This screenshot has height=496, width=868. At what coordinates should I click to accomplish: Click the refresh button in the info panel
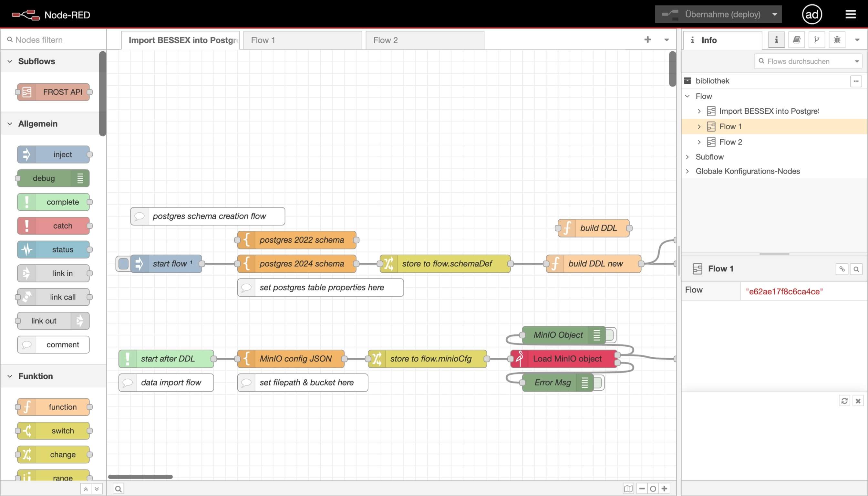click(x=844, y=401)
